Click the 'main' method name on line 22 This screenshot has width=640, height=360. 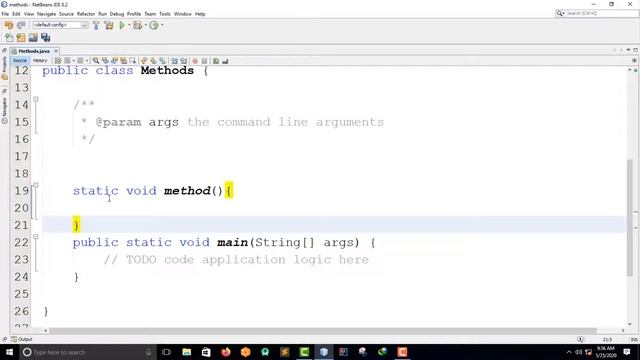pyautogui.click(x=233, y=242)
